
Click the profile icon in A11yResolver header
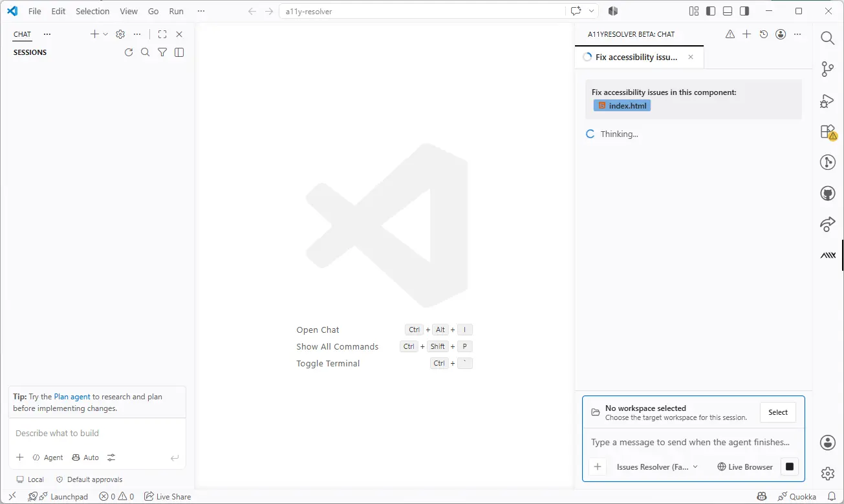click(781, 34)
